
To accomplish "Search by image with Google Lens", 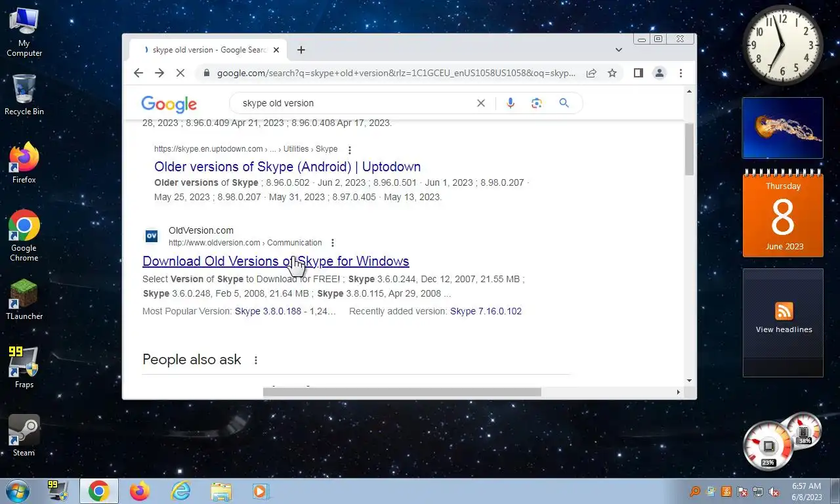I will [x=537, y=103].
